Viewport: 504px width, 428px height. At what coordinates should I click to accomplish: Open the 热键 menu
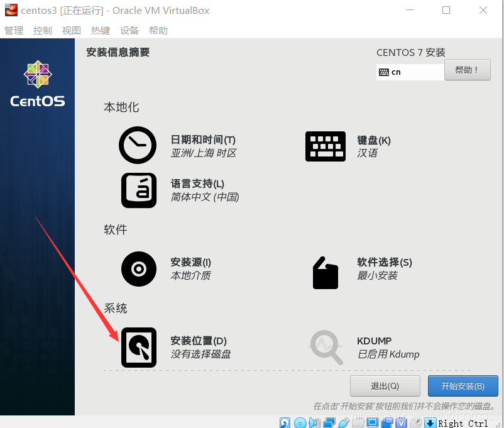click(101, 31)
